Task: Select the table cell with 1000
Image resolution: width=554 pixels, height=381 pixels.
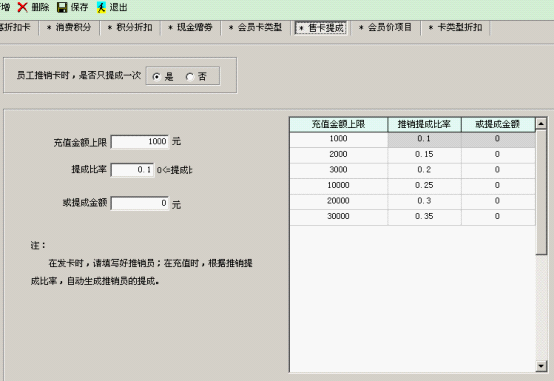Action: (x=338, y=139)
